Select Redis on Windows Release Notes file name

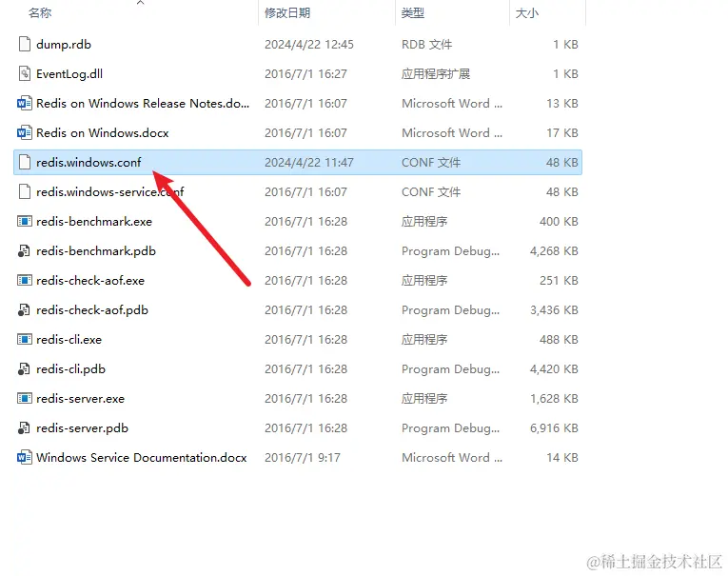[x=143, y=103]
